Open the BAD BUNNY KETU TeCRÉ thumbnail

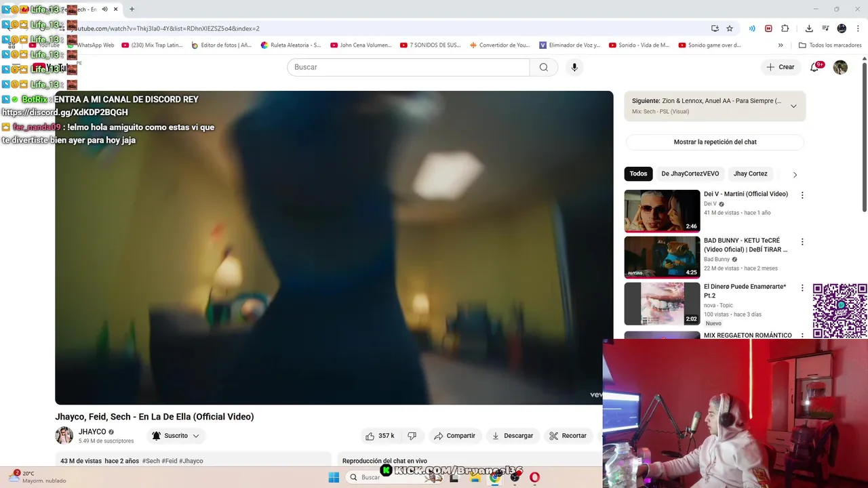pyautogui.click(x=662, y=257)
